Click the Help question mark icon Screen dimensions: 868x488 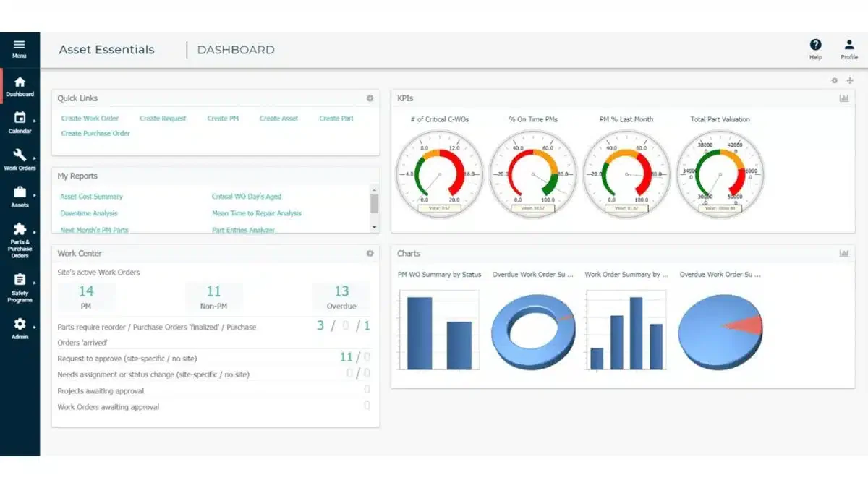pyautogui.click(x=815, y=45)
